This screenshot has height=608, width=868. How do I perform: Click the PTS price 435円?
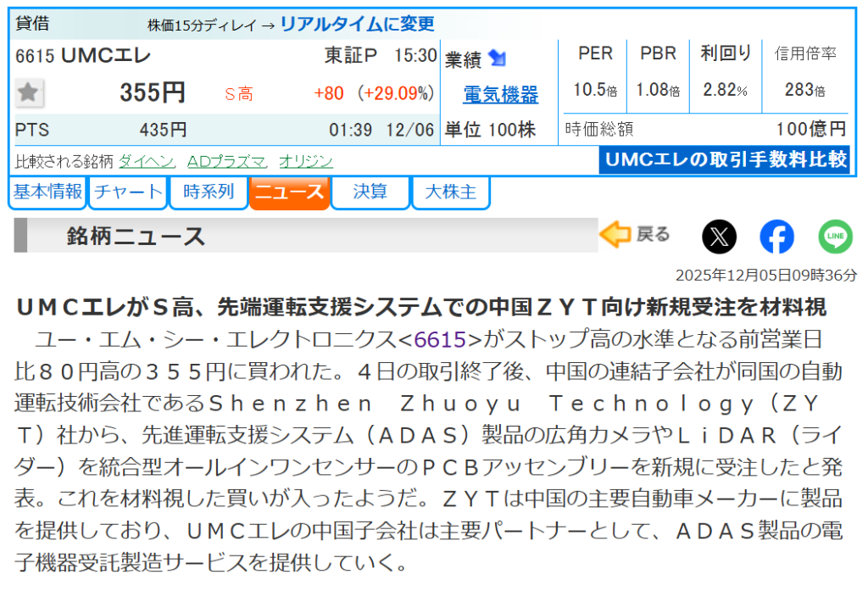tap(163, 131)
